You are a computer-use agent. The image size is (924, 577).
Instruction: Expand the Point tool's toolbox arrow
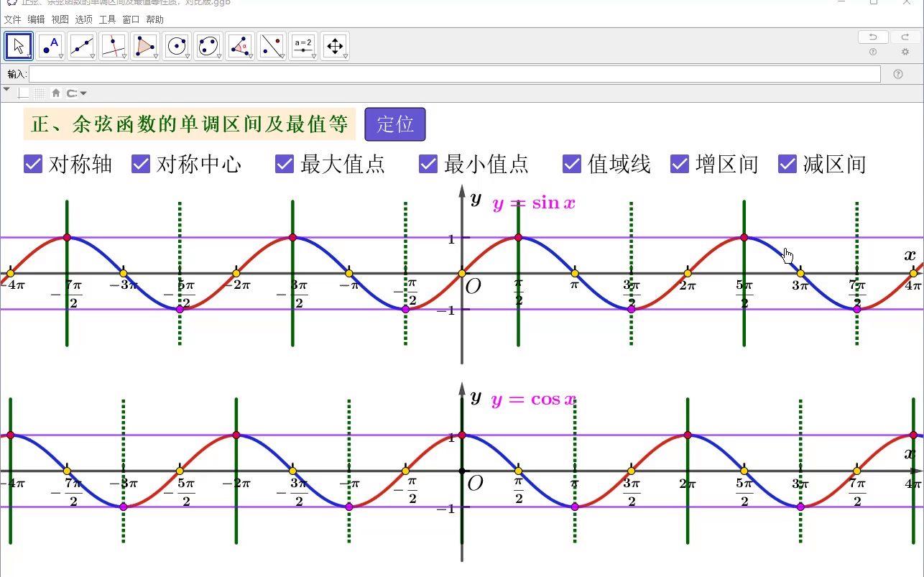pos(61,56)
